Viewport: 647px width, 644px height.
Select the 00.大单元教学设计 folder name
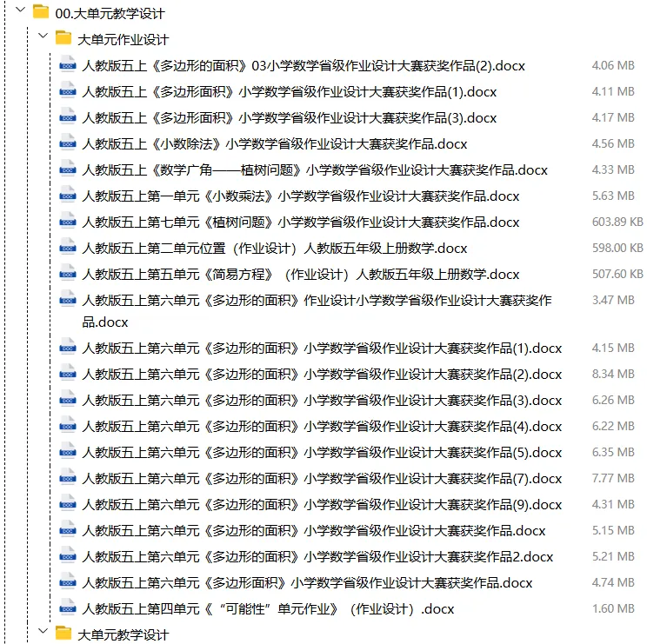[110, 14]
